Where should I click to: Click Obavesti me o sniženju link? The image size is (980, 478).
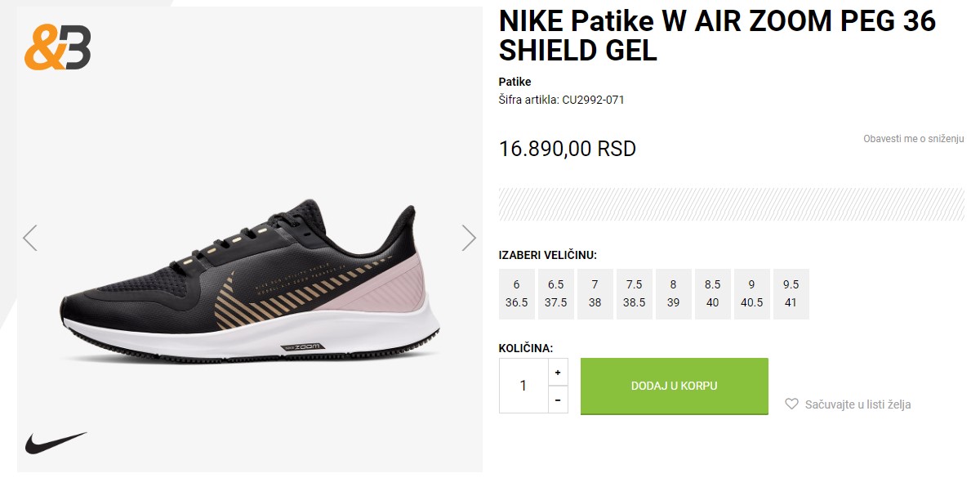[914, 139]
